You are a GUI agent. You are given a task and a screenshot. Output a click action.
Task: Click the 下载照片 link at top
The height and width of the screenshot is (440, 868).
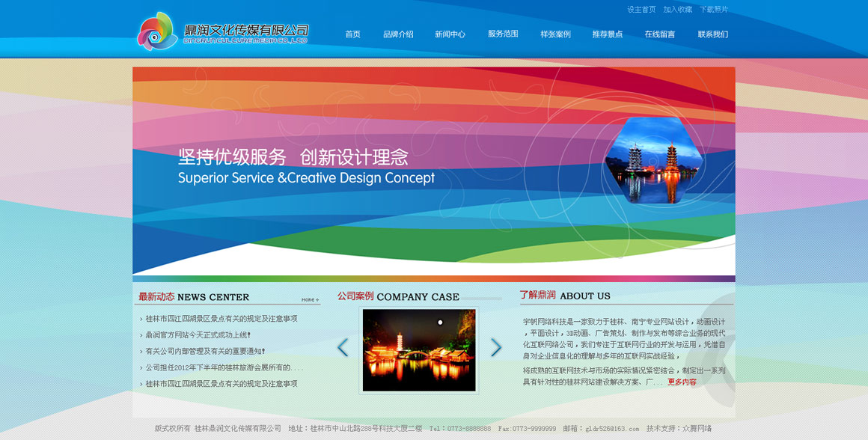[714, 10]
